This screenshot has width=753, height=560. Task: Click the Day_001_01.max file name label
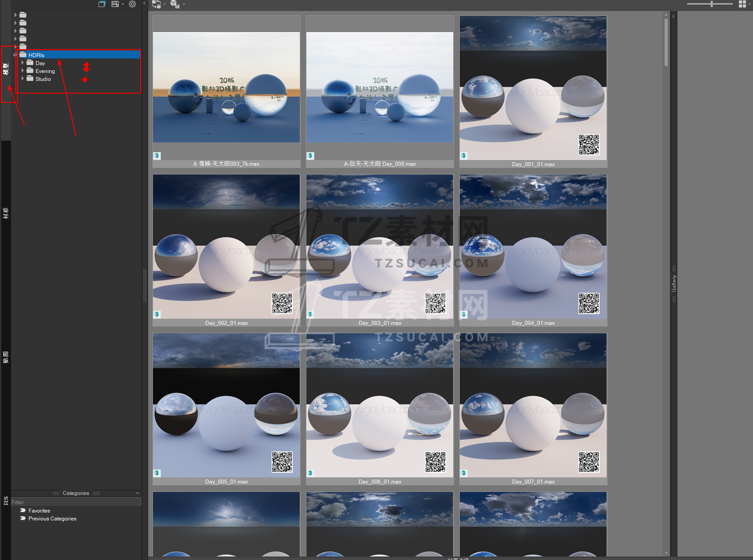click(x=533, y=164)
